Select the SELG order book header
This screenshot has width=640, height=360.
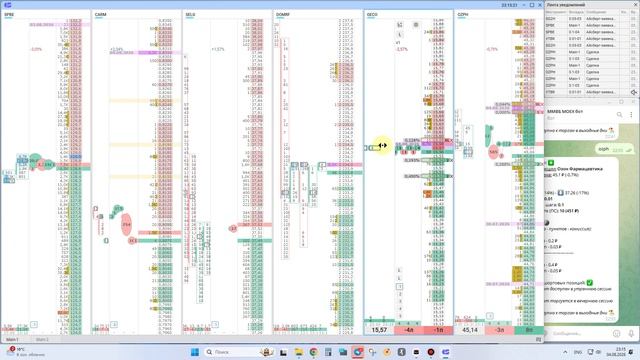[x=190, y=14]
